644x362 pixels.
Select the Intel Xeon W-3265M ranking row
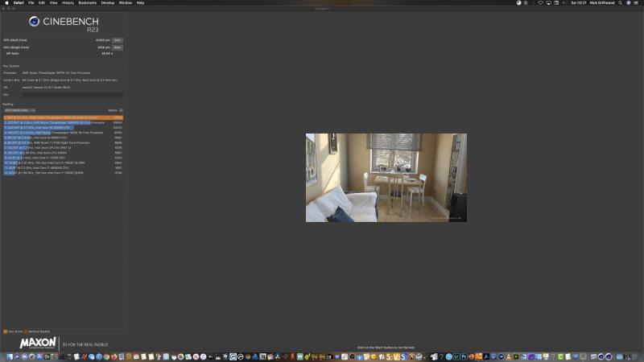click(64, 128)
